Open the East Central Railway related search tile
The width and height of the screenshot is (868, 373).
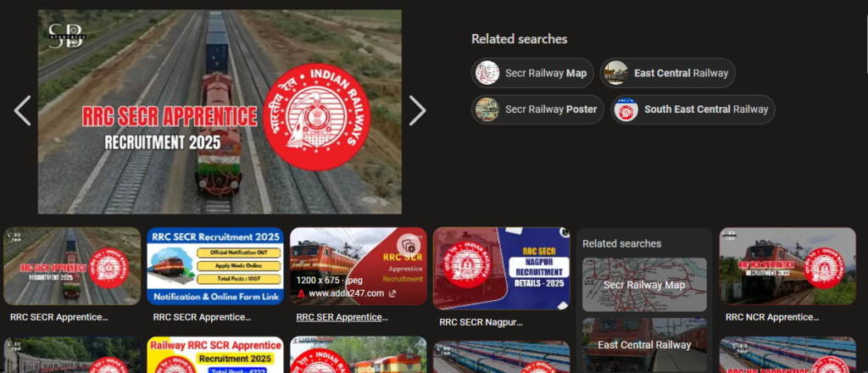click(644, 344)
